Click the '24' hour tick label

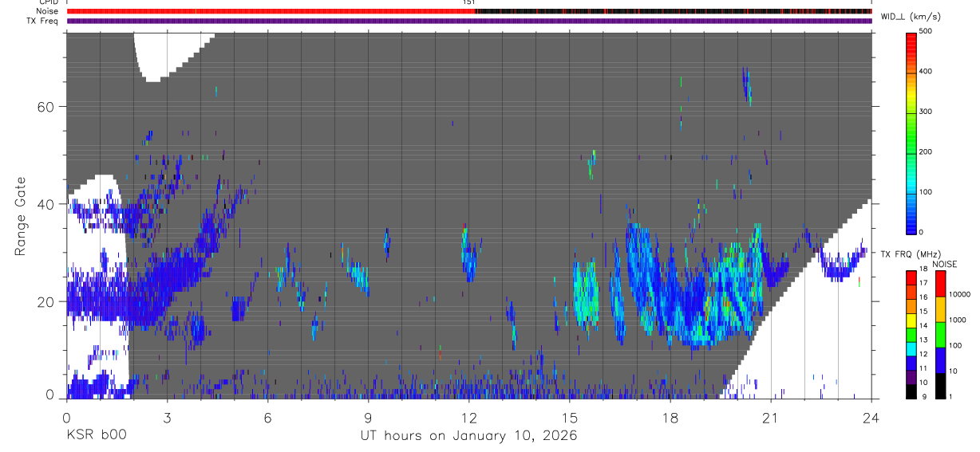871,417
